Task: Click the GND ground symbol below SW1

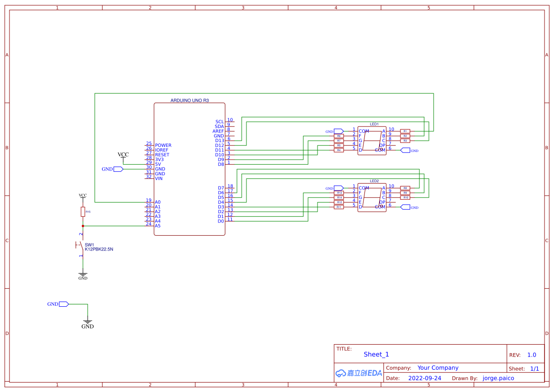Action: [x=83, y=274]
